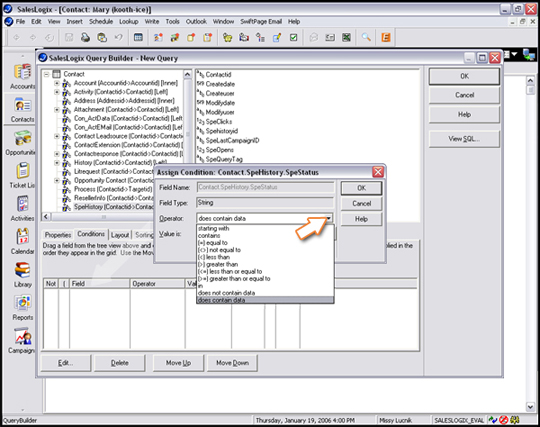Select the SpeHistory tree row
This screenshot has height=427, width=540.
point(113,207)
